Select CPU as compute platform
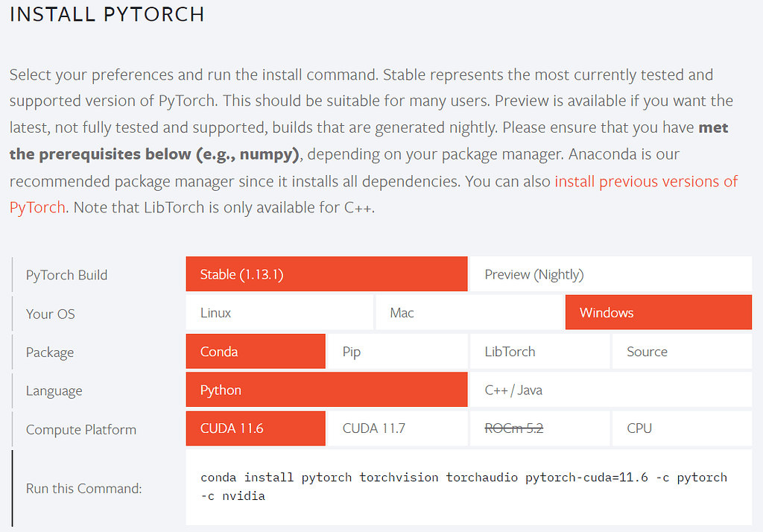The image size is (763, 532). coord(682,428)
